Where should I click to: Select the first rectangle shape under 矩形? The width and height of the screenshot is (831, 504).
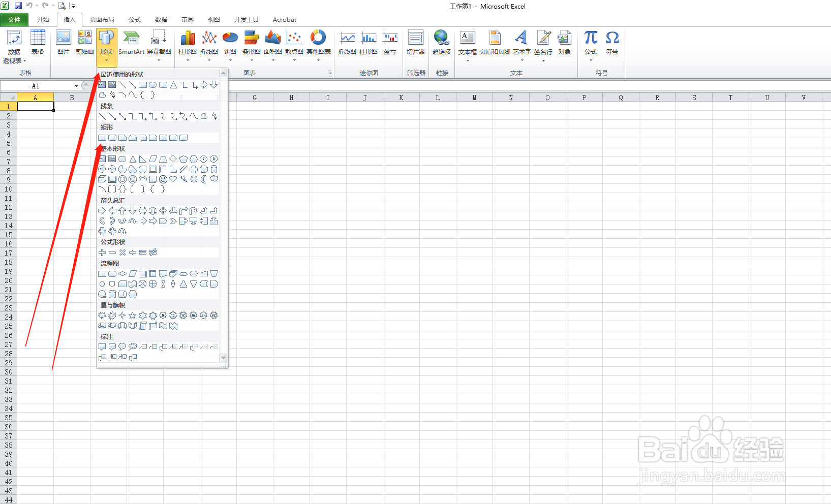[x=102, y=138]
